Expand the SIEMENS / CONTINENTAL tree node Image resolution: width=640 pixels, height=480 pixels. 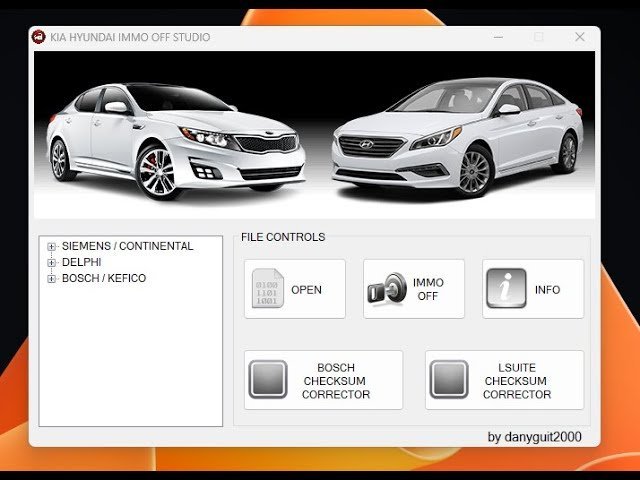[x=51, y=247]
